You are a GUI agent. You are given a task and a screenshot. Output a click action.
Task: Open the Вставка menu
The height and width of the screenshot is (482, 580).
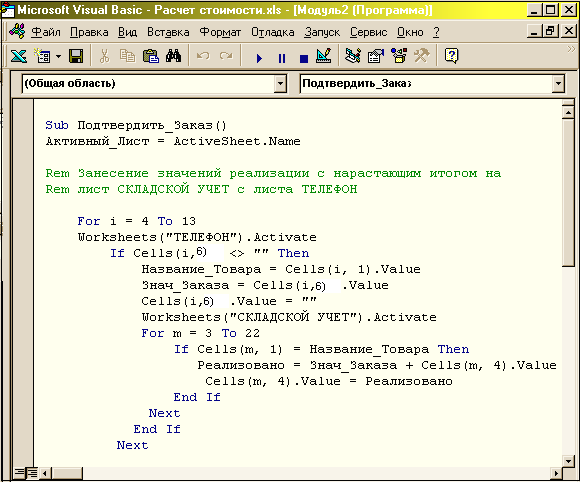click(x=168, y=32)
